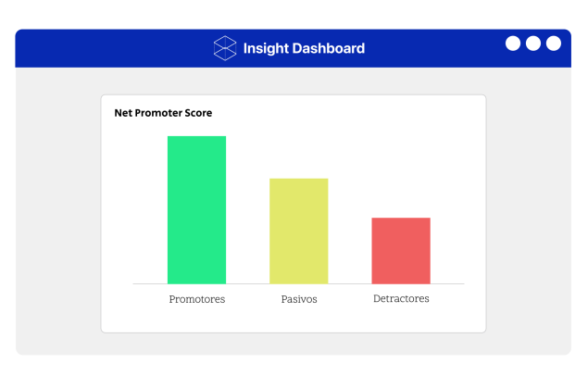The width and height of the screenshot is (588, 376).
Task: Click the cube logo icon in header
Action: (x=225, y=48)
